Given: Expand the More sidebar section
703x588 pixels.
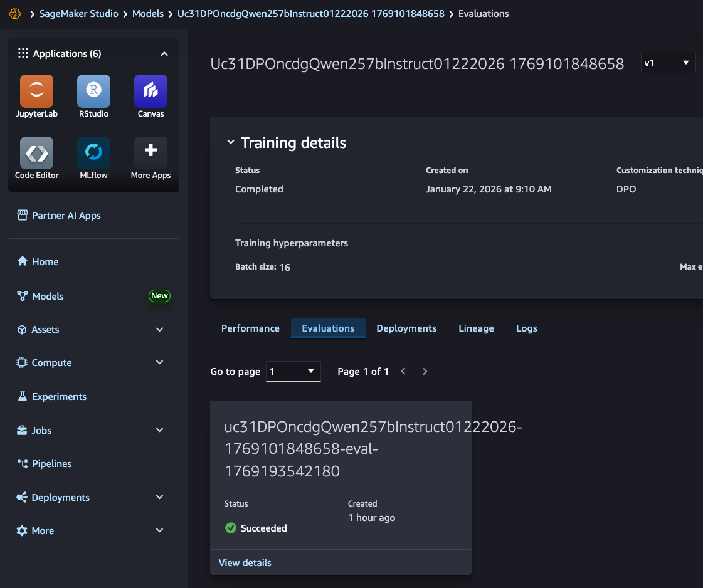Looking at the screenshot, I should (159, 530).
